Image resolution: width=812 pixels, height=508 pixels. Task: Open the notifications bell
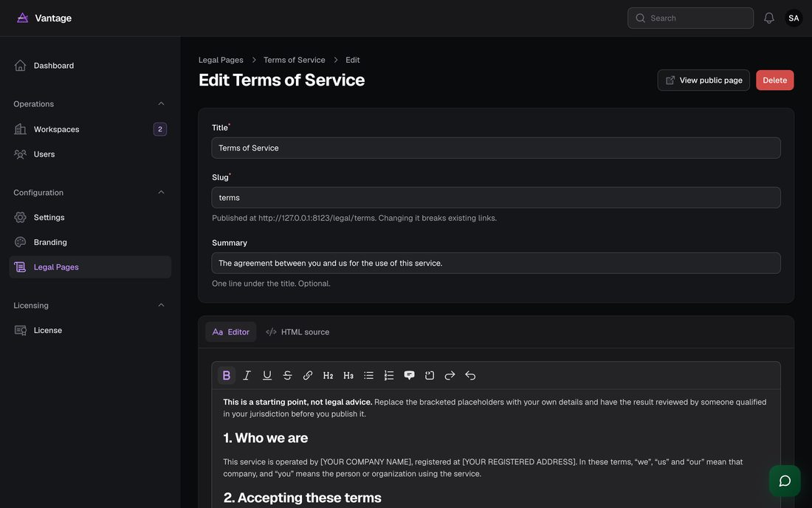point(769,18)
